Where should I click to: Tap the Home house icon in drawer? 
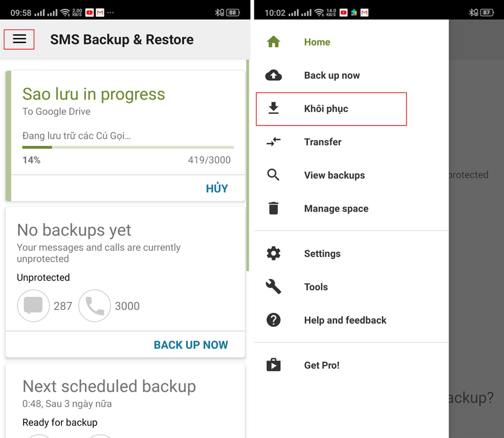pyautogui.click(x=273, y=42)
